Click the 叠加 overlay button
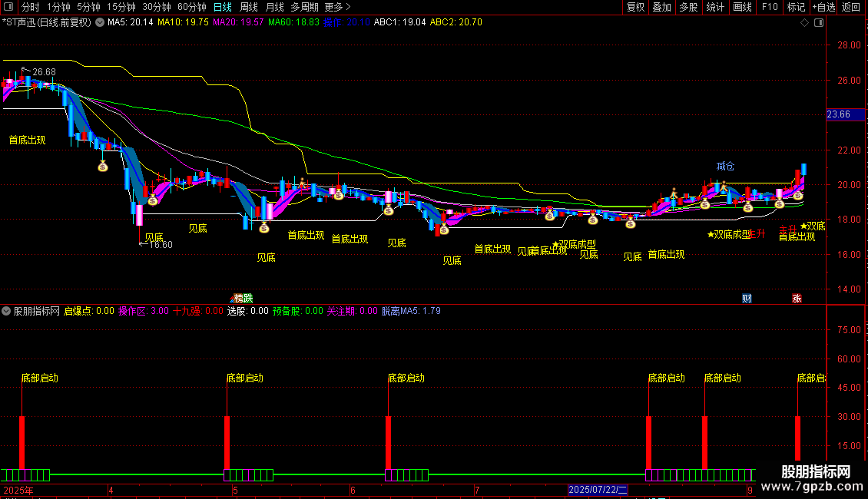The width and height of the screenshot is (868, 499). (x=661, y=7)
